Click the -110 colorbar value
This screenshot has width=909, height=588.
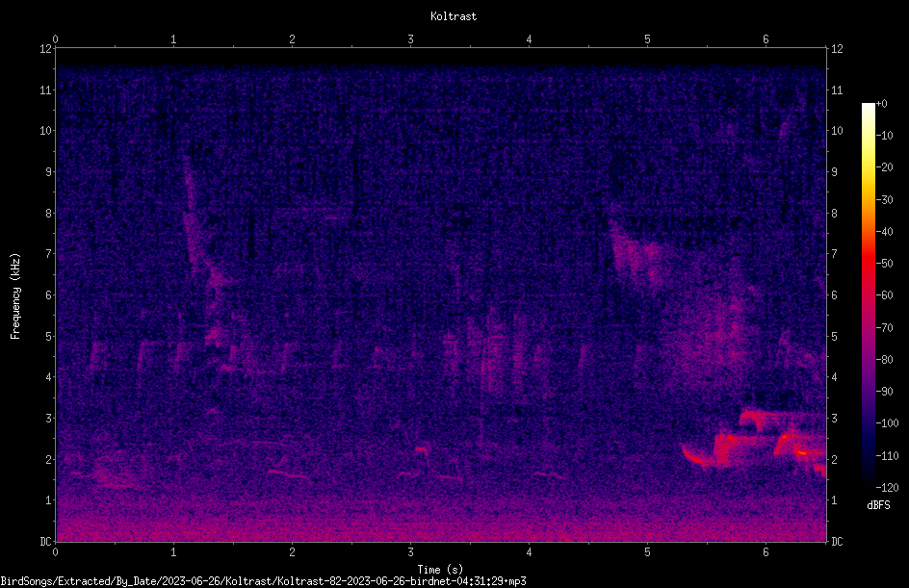[x=887, y=456]
